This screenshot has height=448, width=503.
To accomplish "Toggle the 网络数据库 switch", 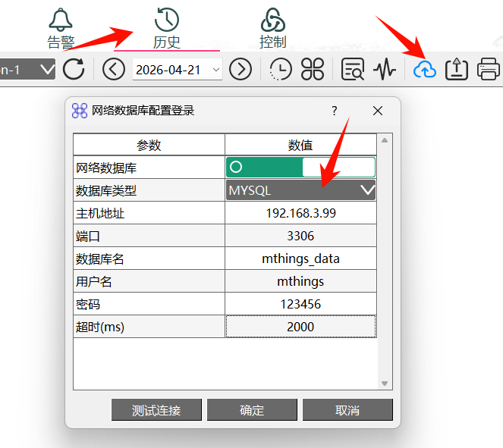I will (300, 167).
